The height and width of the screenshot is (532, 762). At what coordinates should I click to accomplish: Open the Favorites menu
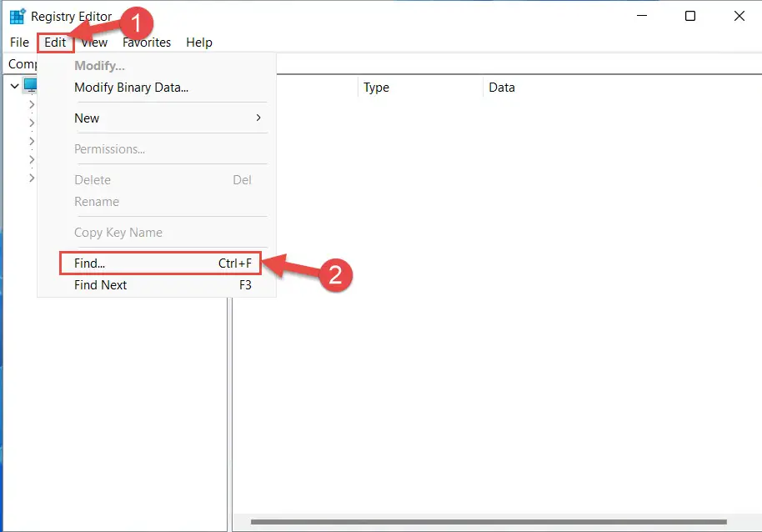tap(147, 43)
